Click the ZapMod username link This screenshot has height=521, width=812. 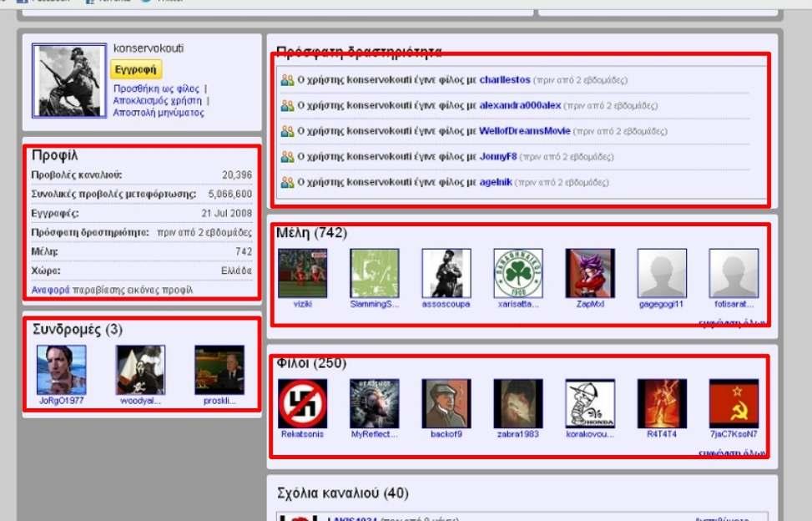(590, 304)
